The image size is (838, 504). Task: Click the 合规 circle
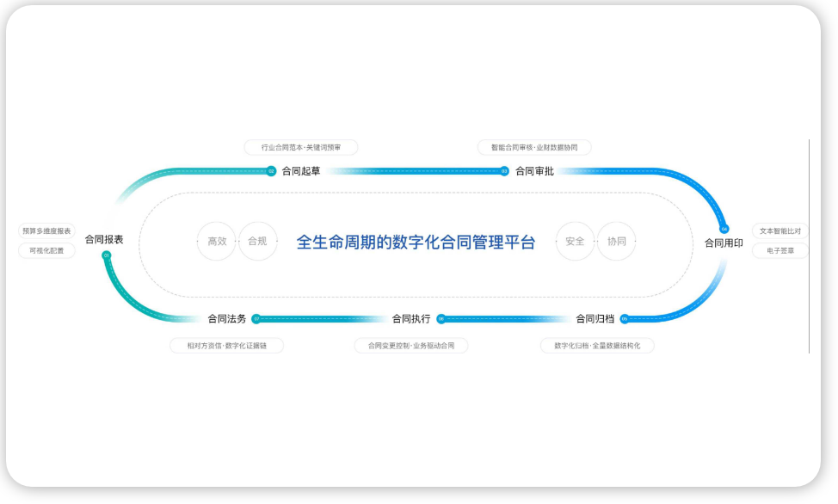coord(257,242)
